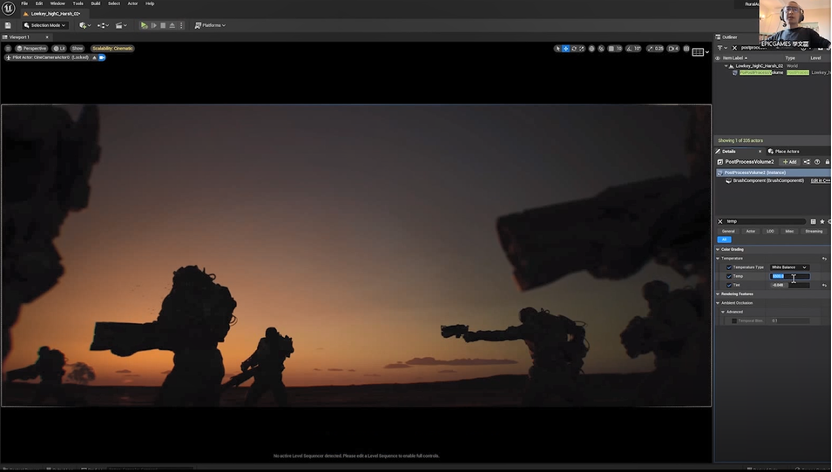Open the Window menu
Image resolution: width=832 pixels, height=472 pixels.
pyautogui.click(x=57, y=3)
